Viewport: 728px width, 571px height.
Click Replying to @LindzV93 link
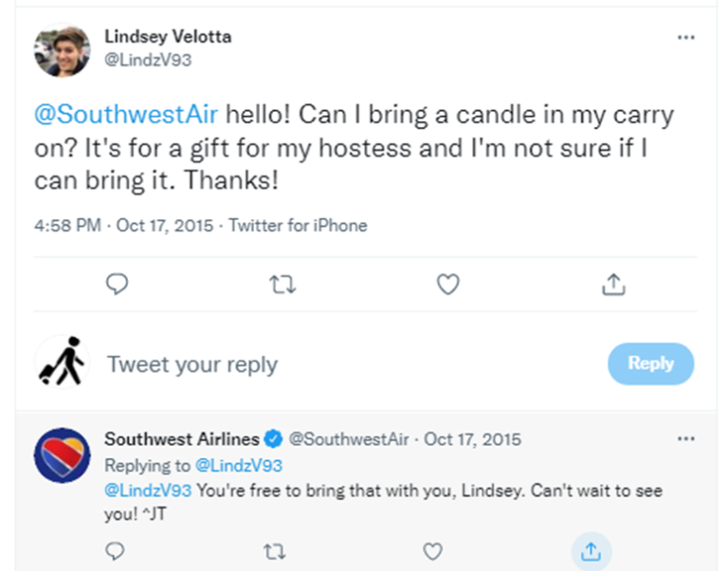(x=239, y=466)
